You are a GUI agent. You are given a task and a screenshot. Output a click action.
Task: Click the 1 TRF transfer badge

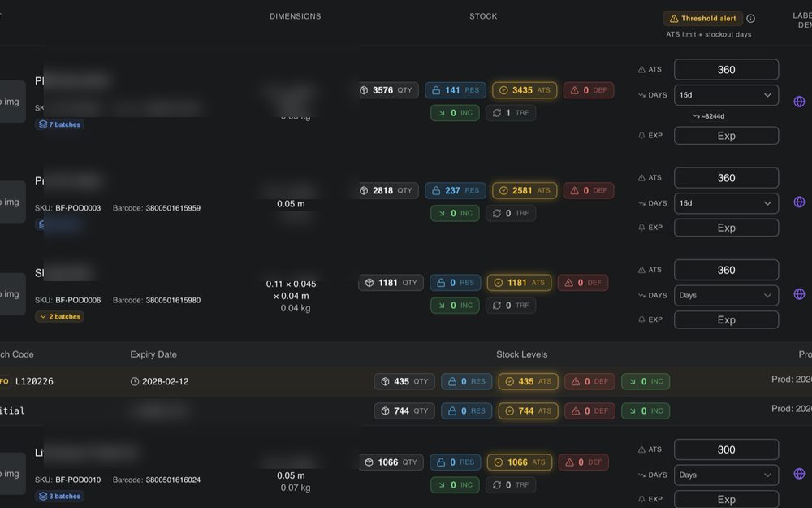(x=511, y=113)
